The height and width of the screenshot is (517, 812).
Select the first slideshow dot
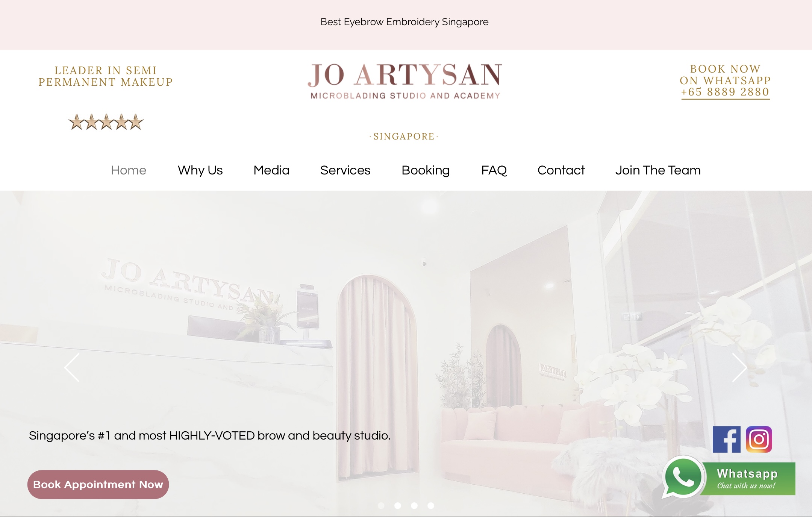(381, 506)
